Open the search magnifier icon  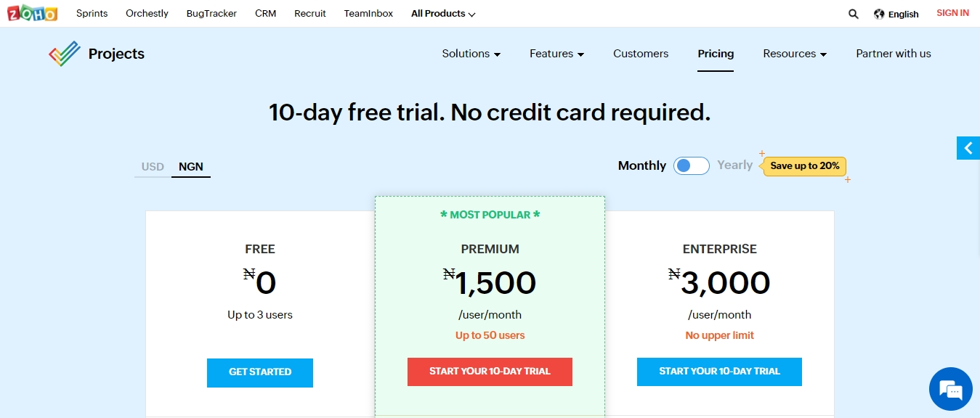tap(854, 14)
